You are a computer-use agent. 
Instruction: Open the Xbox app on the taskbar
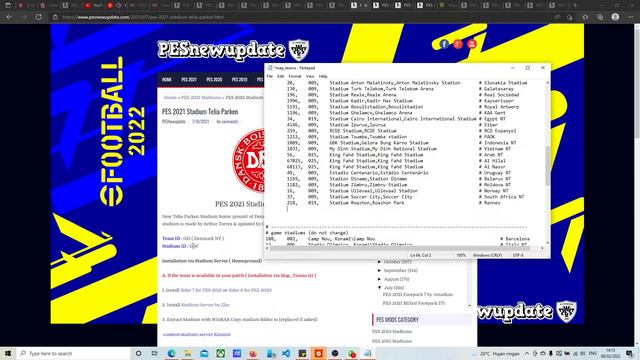click(x=220, y=353)
